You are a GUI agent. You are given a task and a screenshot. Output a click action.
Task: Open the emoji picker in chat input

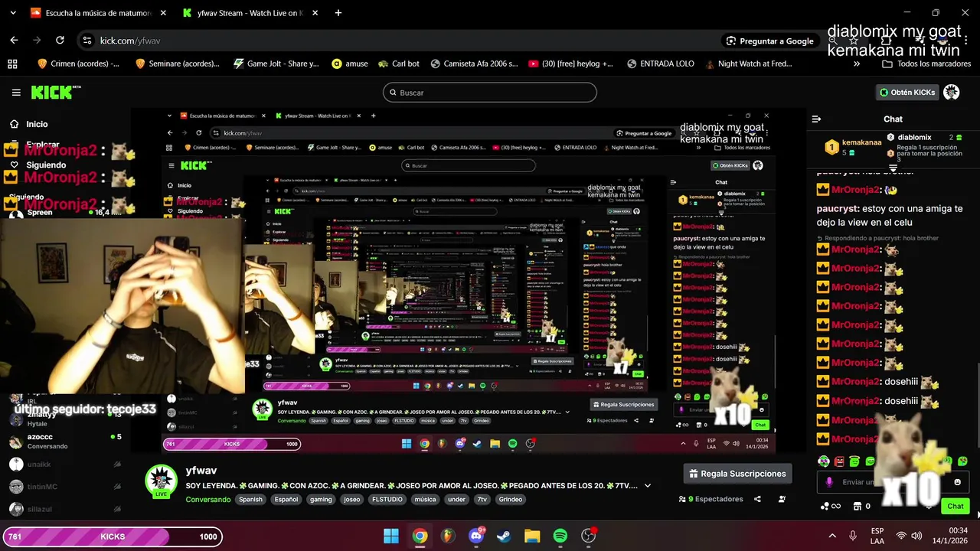(957, 482)
